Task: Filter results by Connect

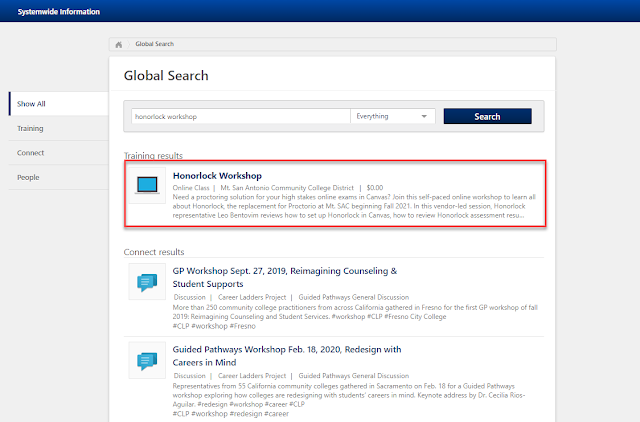Action: coord(59,153)
